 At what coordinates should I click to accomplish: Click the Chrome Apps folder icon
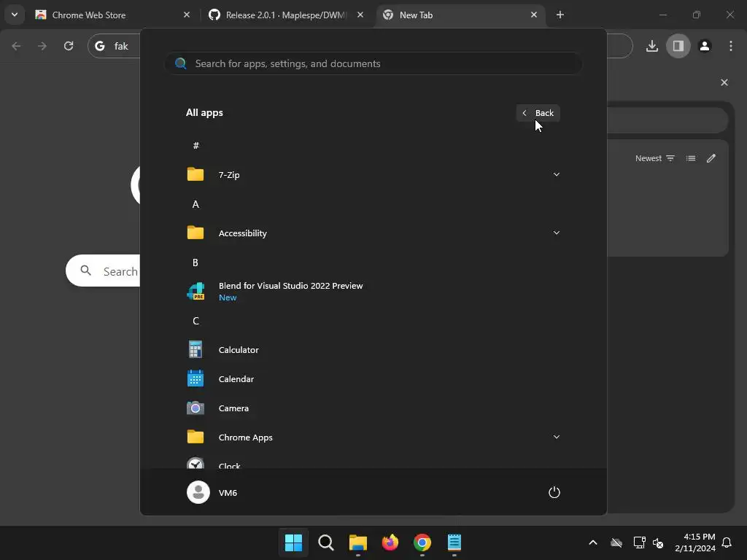pos(196,437)
